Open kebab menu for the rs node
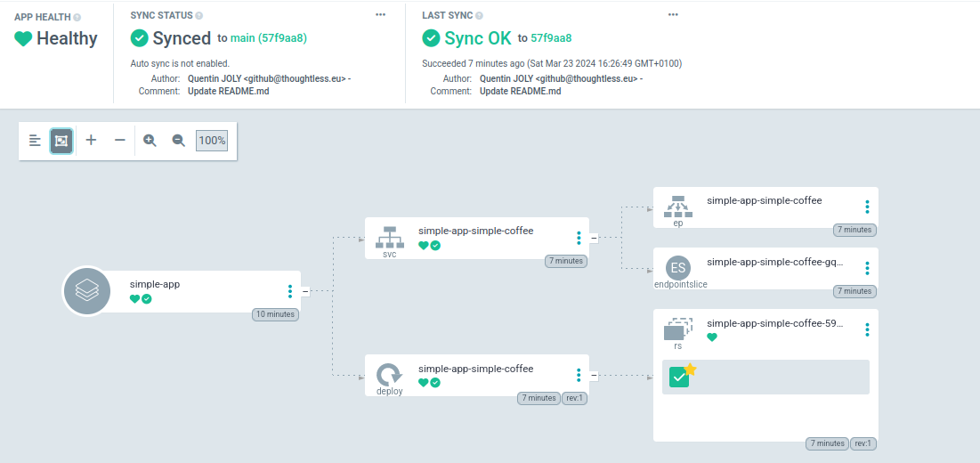 click(867, 329)
